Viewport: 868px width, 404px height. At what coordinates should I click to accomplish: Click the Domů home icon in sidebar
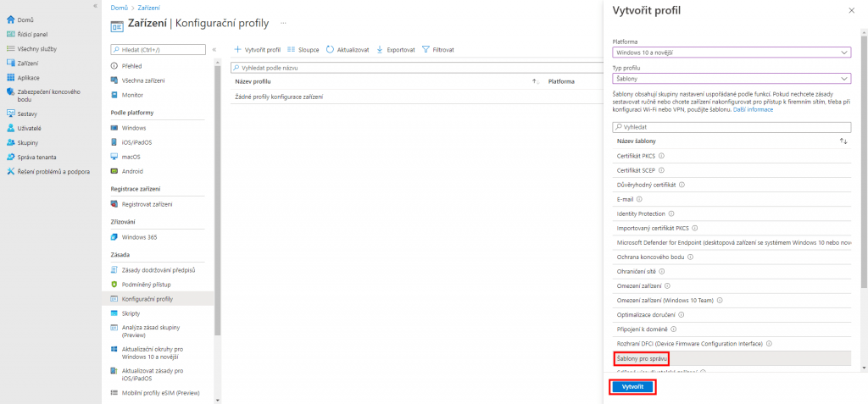click(11, 19)
